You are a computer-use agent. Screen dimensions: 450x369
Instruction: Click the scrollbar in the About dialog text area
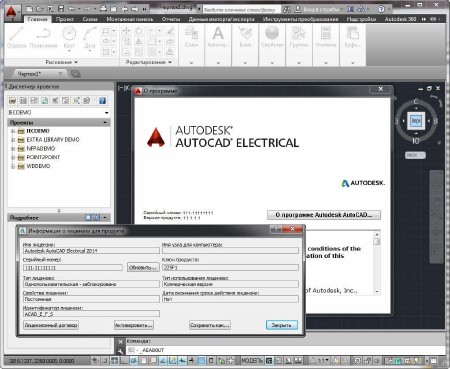(377, 263)
